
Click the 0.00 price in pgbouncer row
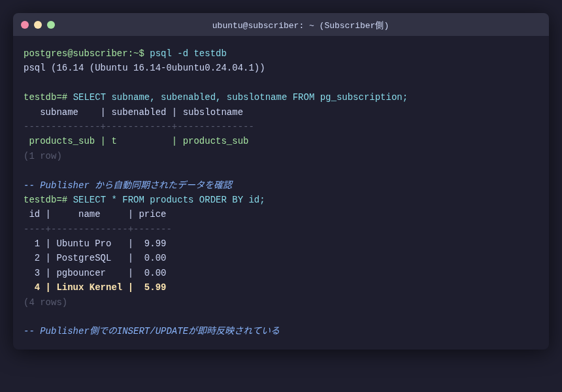pos(155,273)
